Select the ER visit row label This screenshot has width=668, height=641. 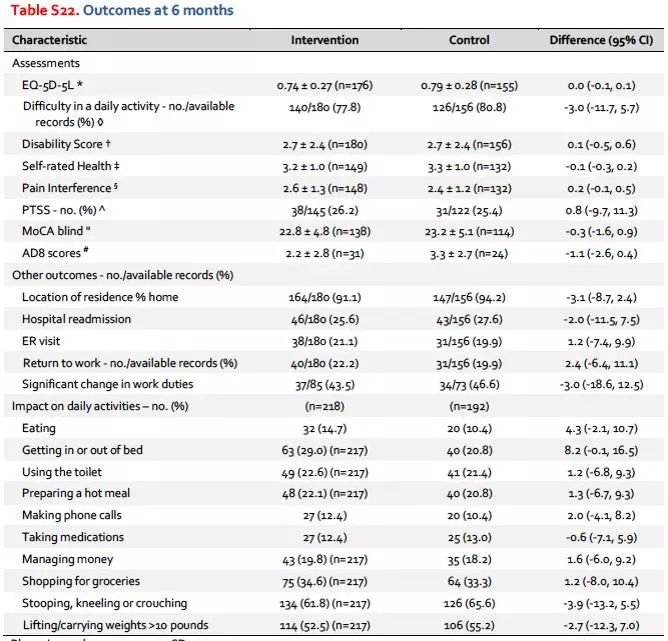coord(41,341)
